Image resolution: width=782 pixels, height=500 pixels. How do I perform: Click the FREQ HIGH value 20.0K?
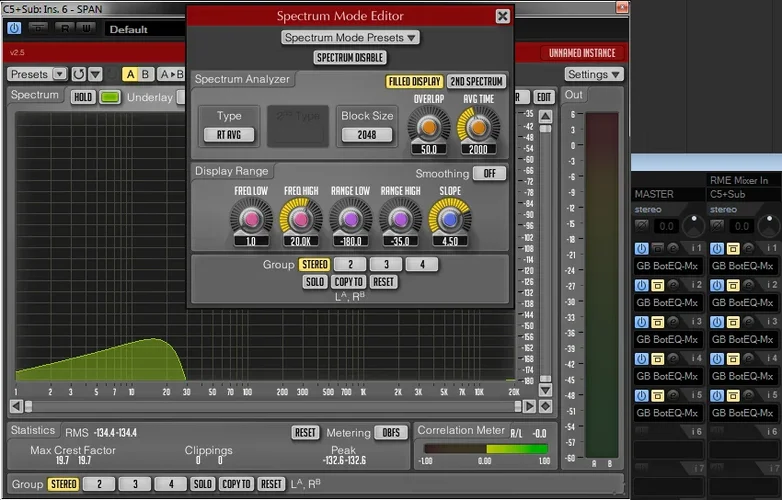point(301,241)
